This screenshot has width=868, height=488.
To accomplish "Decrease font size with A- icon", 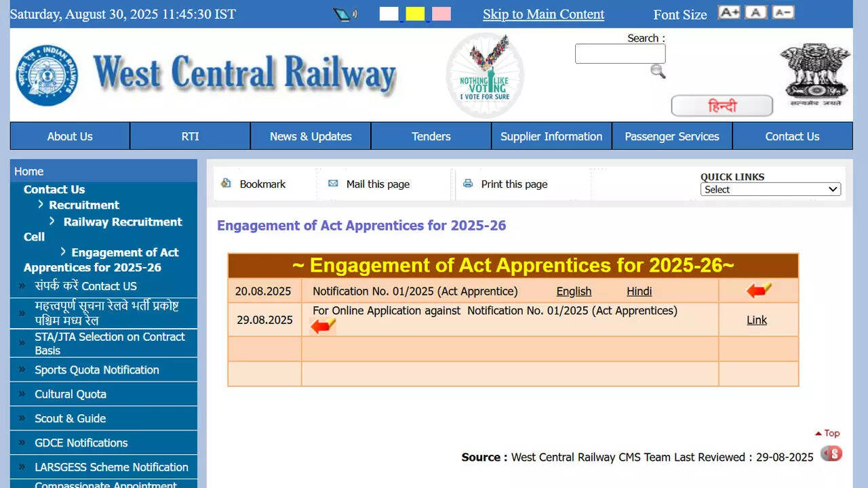I will 783,12.
